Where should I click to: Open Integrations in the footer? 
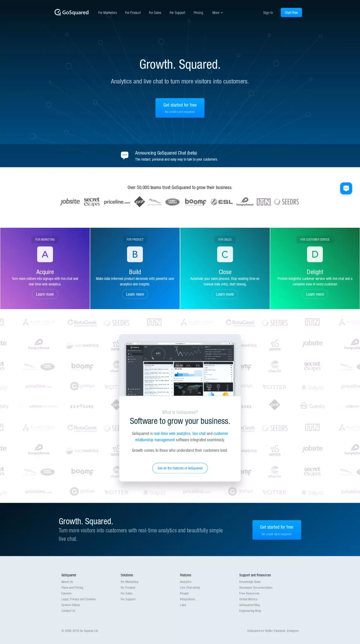coord(188,599)
